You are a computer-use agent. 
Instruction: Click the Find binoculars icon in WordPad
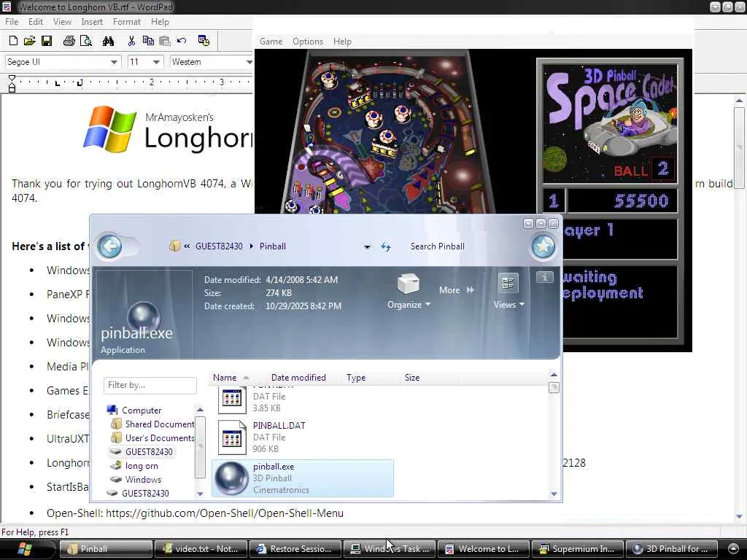(108, 41)
